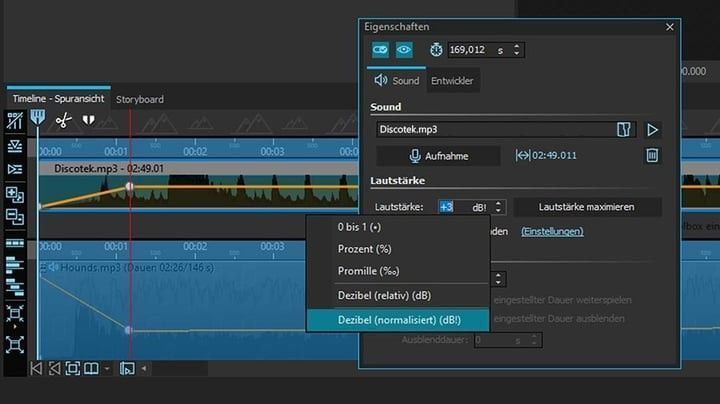Open the seconds unit dropdown next to 169,012
The image size is (720, 404).
(x=517, y=49)
